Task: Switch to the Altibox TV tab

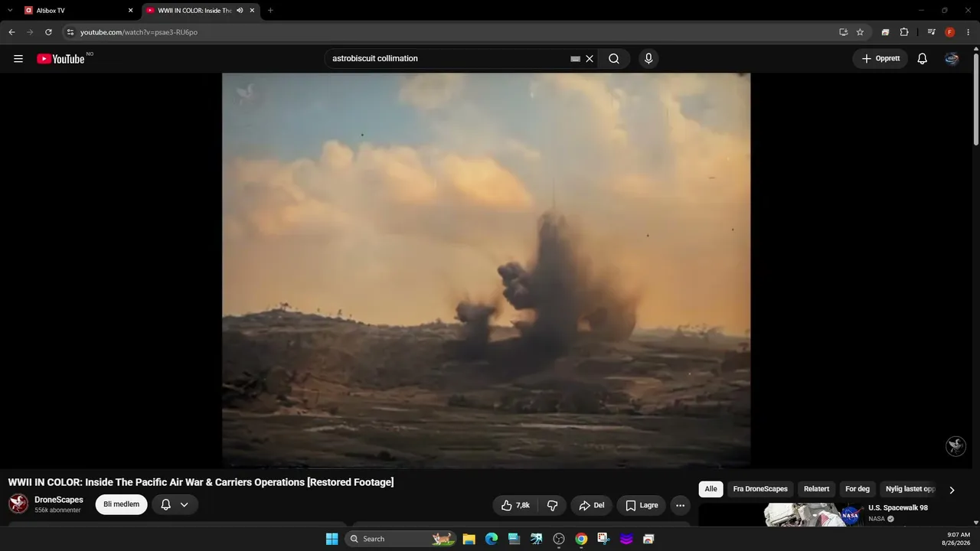Action: pyautogui.click(x=79, y=11)
